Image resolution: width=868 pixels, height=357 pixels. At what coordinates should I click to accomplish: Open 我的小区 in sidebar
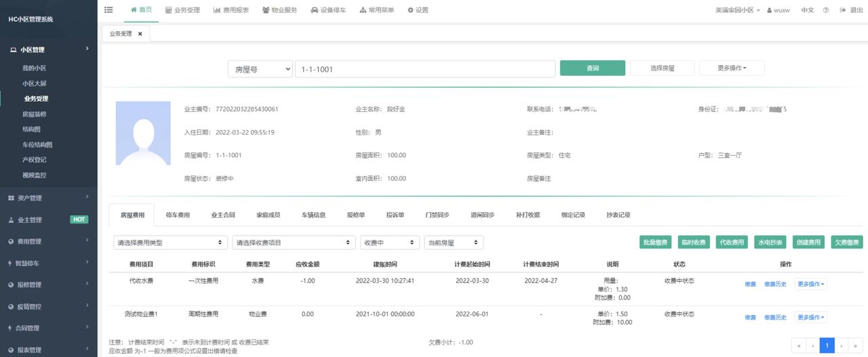34,68
